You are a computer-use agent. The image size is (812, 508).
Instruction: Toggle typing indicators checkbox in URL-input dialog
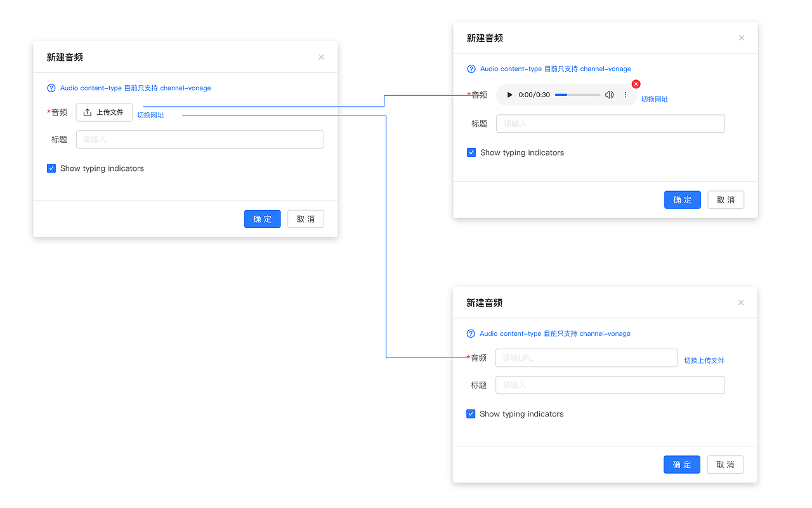[471, 414]
